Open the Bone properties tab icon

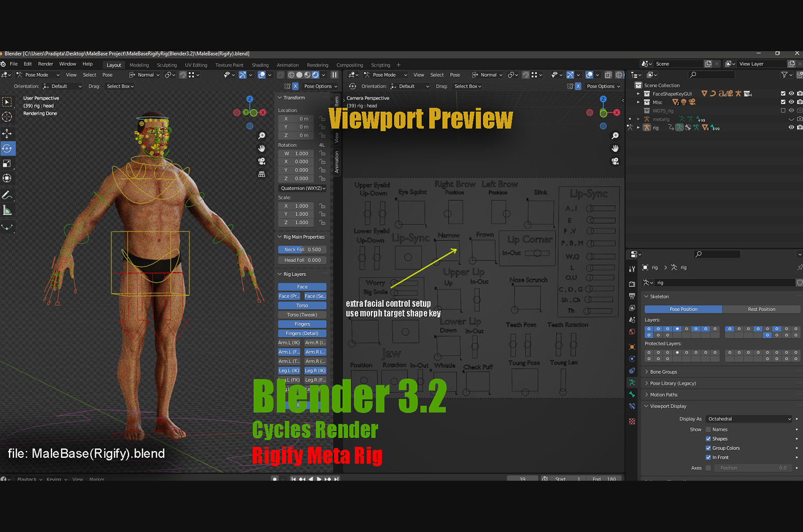tap(632, 394)
